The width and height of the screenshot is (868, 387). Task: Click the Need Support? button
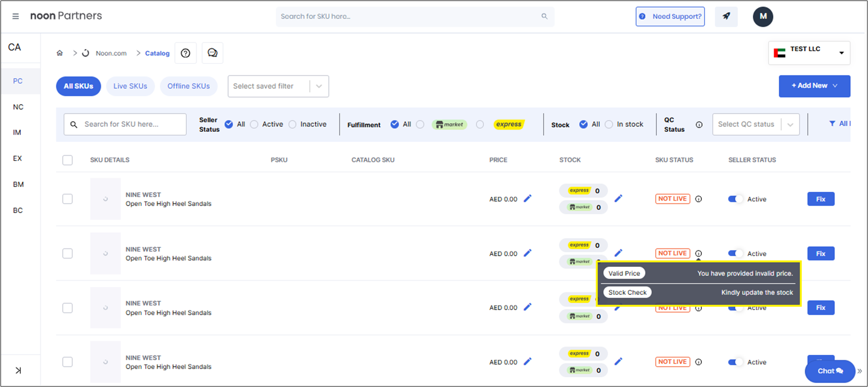[x=670, y=16]
